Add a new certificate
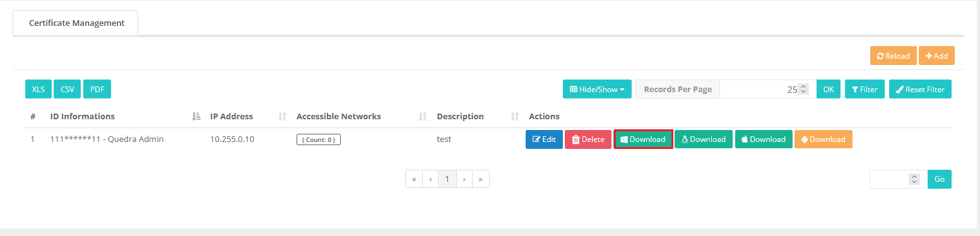The height and width of the screenshot is (236, 980). point(936,56)
